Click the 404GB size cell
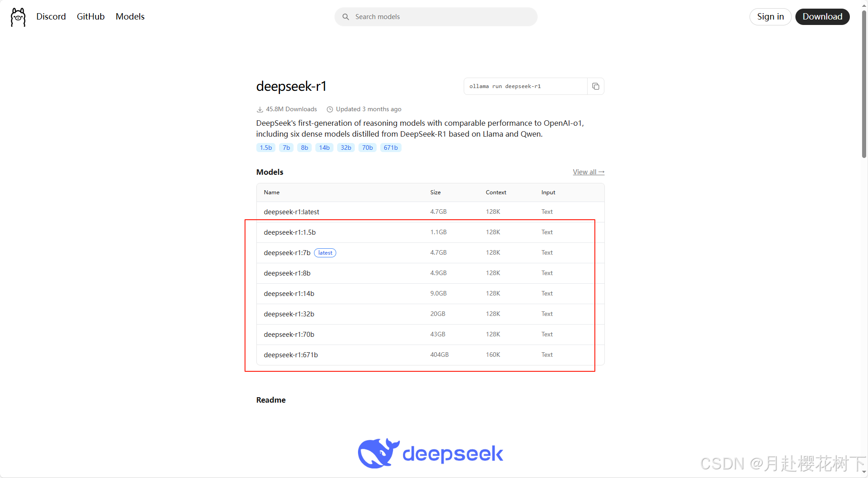 pos(439,355)
